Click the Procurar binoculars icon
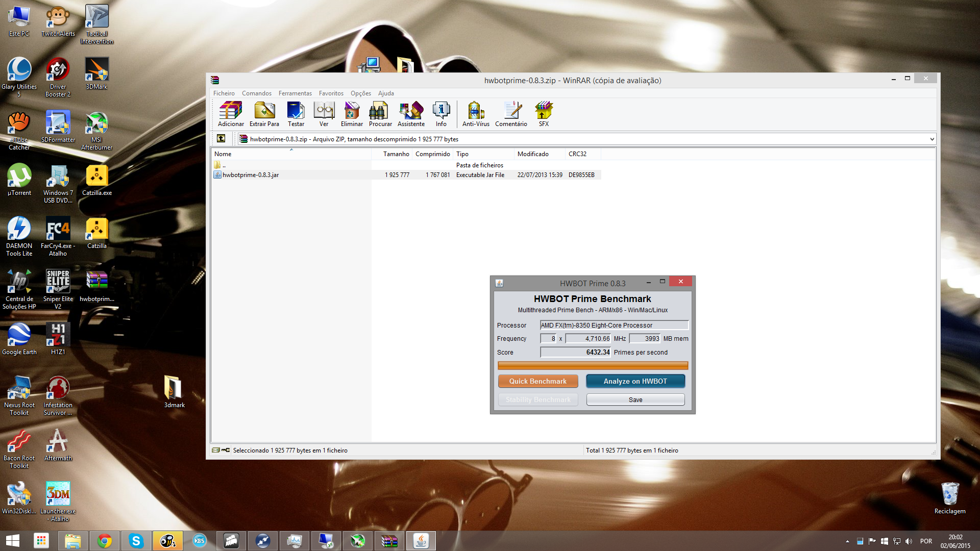This screenshot has width=980, height=551. (x=380, y=114)
